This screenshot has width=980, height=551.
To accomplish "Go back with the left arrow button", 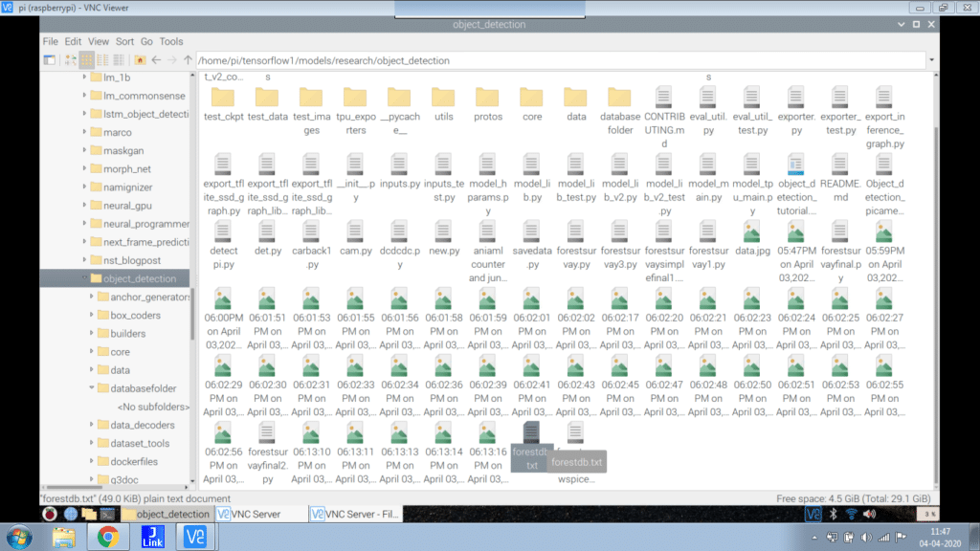I will coord(156,60).
